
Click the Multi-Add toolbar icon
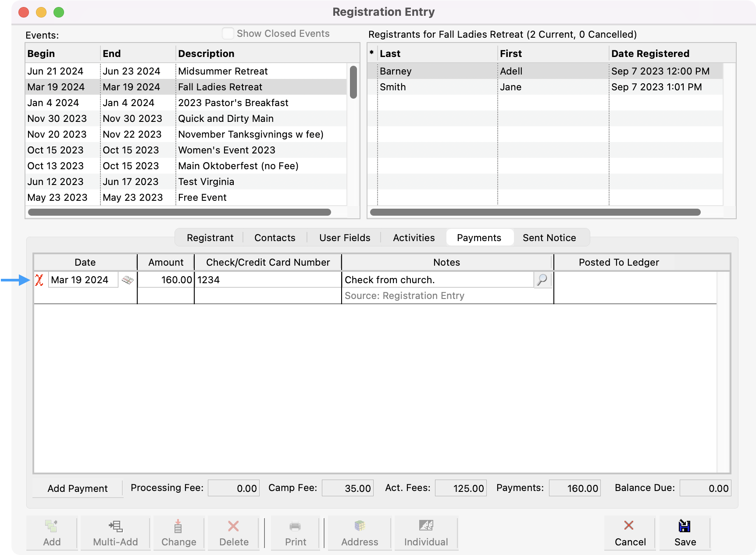click(115, 533)
